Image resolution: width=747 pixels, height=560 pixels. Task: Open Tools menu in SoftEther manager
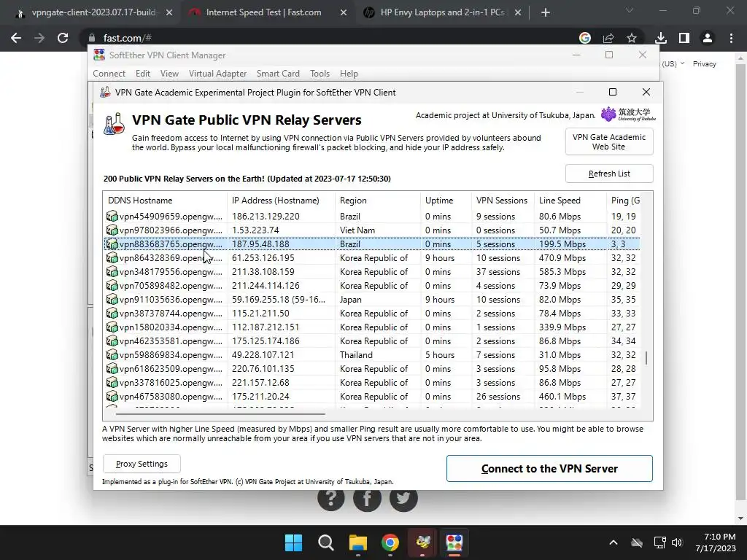[320, 74]
